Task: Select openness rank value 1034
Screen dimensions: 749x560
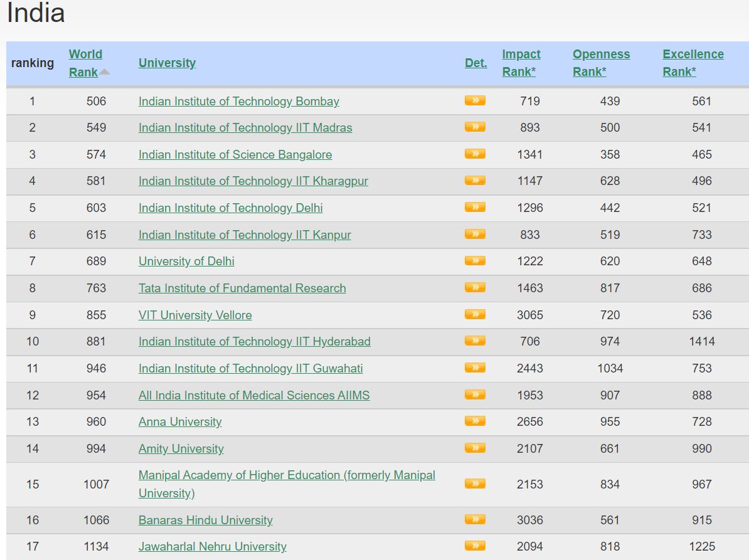Action: coord(610,369)
